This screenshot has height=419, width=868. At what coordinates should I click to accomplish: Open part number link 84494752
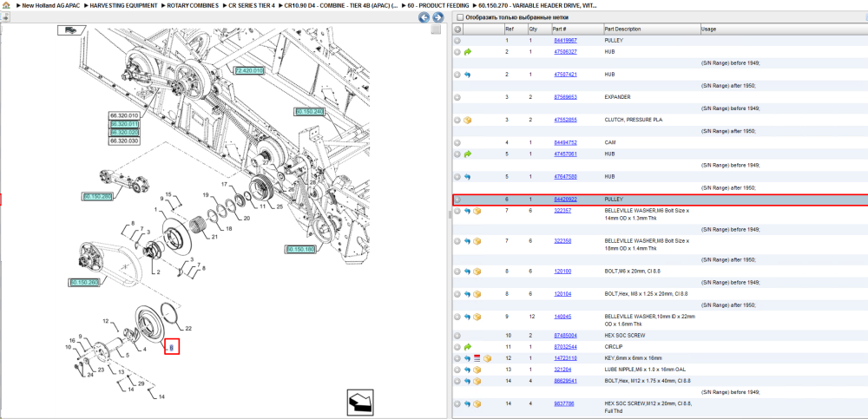(565, 143)
